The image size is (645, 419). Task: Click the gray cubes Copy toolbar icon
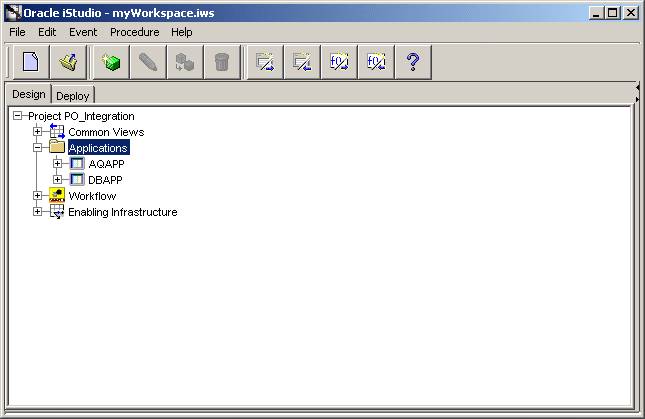tap(185, 62)
